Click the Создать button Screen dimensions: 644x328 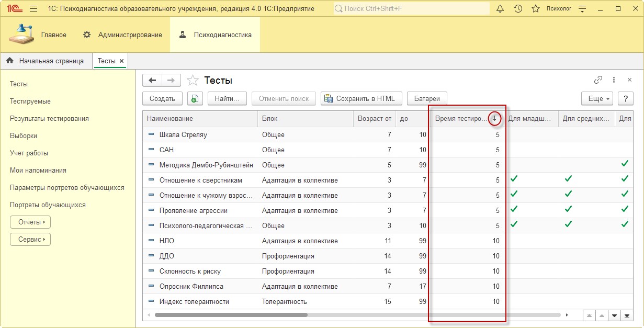tap(162, 98)
